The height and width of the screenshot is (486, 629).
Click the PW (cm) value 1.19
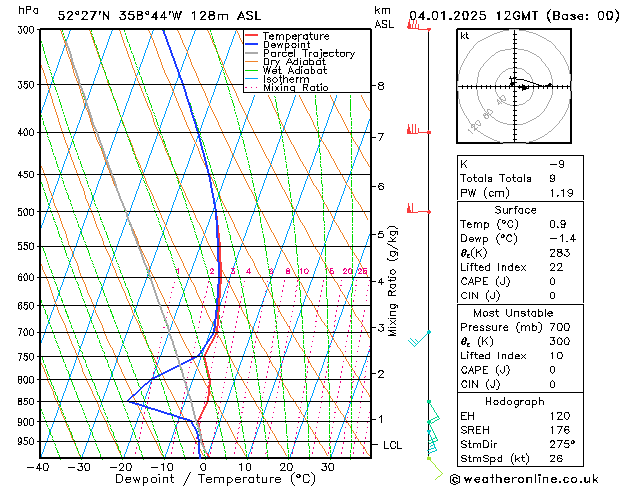tap(562, 193)
